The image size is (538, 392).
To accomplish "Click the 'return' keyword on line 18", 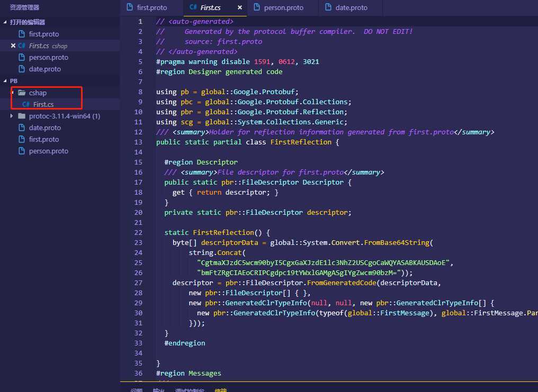I will pos(209,192).
